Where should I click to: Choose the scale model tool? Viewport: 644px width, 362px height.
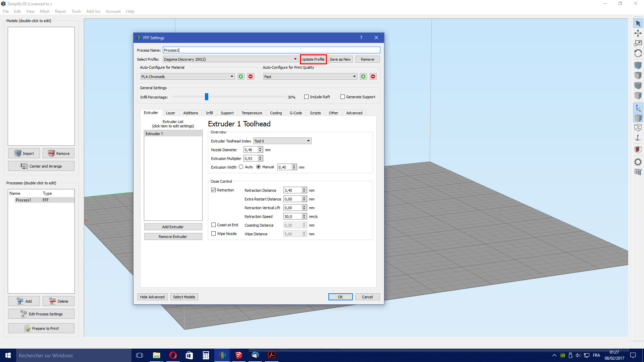[638, 43]
